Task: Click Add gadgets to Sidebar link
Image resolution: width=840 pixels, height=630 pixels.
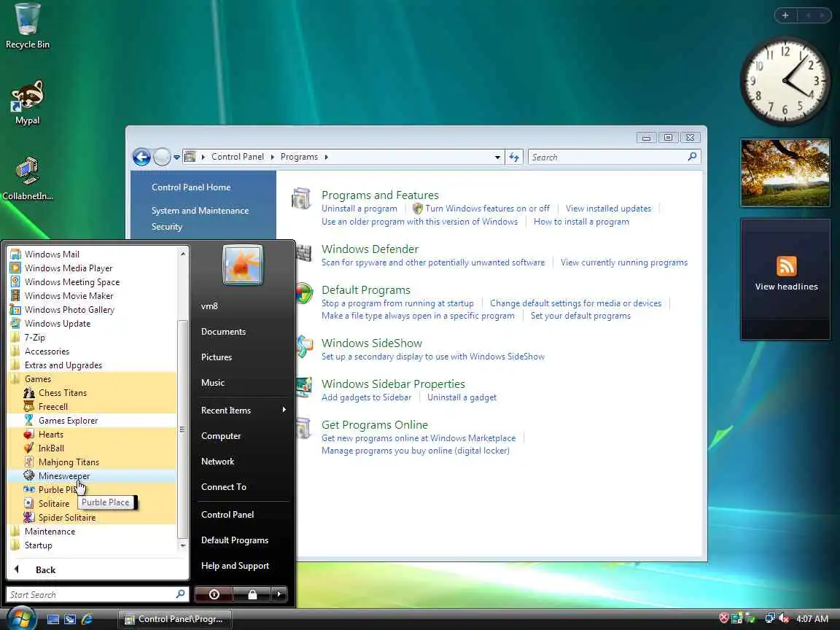Action: pyautogui.click(x=366, y=397)
